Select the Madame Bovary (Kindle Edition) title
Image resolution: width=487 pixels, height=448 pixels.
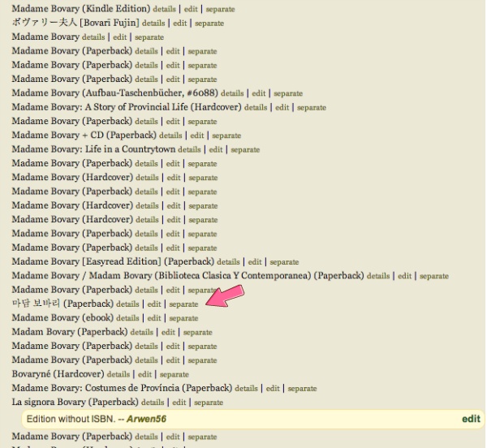(x=81, y=9)
